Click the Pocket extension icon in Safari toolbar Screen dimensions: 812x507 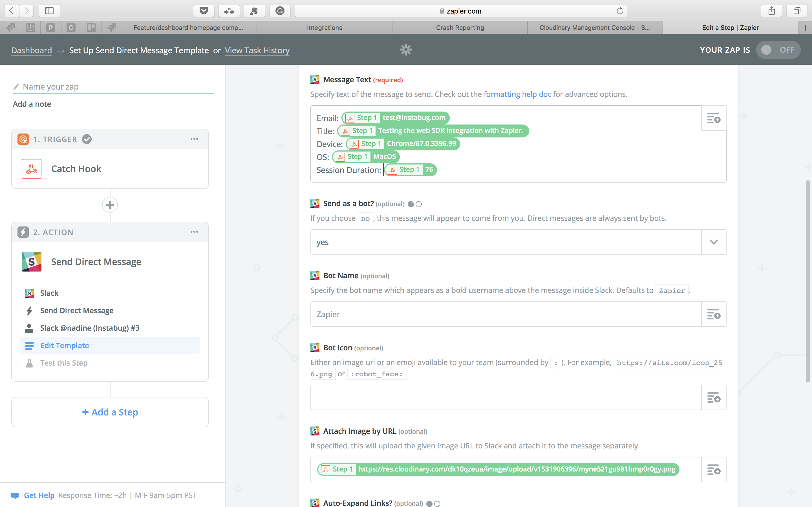click(x=204, y=11)
